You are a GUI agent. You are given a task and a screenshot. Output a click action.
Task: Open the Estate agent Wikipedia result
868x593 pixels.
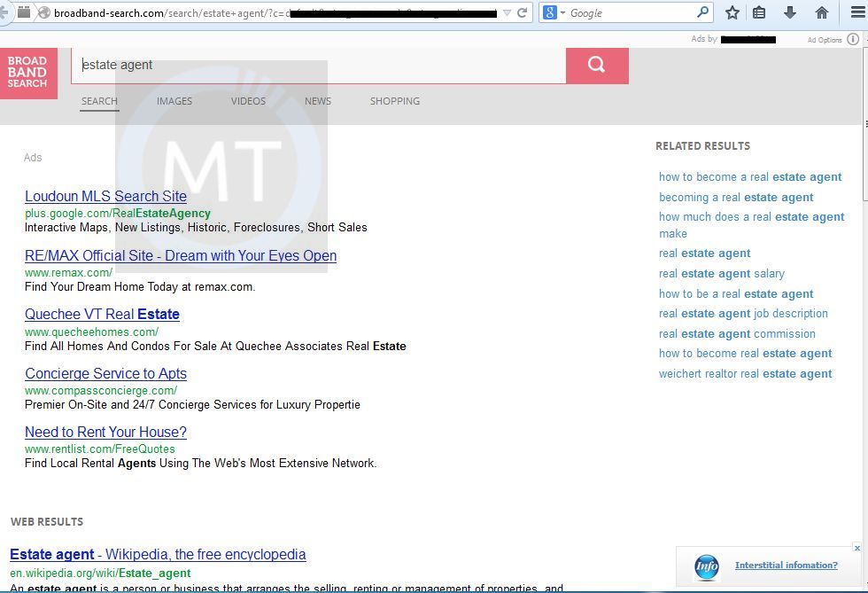coord(158,554)
